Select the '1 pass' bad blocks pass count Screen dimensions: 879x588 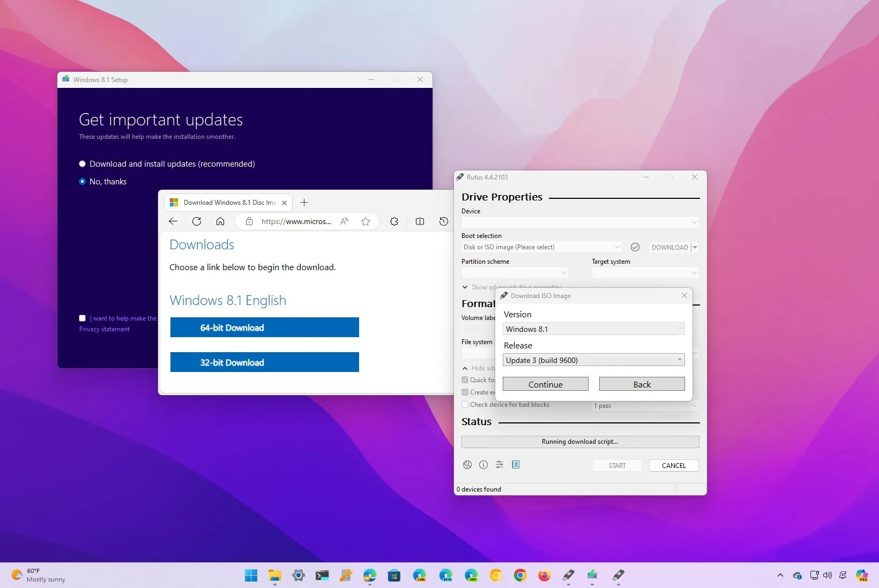click(644, 406)
